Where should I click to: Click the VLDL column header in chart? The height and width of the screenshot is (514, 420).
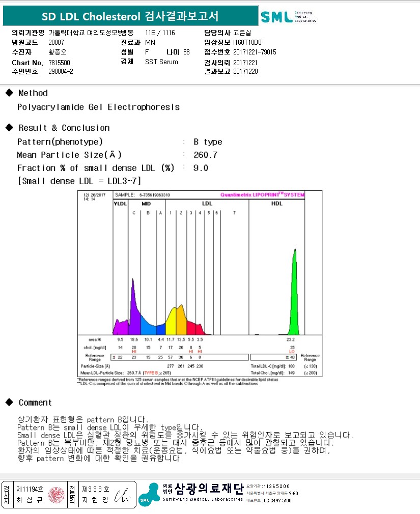(x=120, y=204)
